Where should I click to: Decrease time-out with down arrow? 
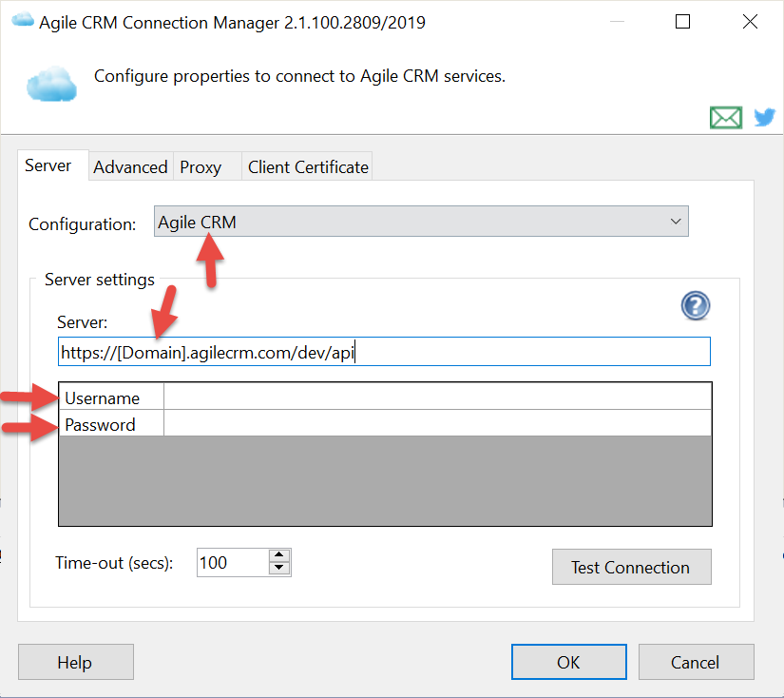pyautogui.click(x=279, y=569)
